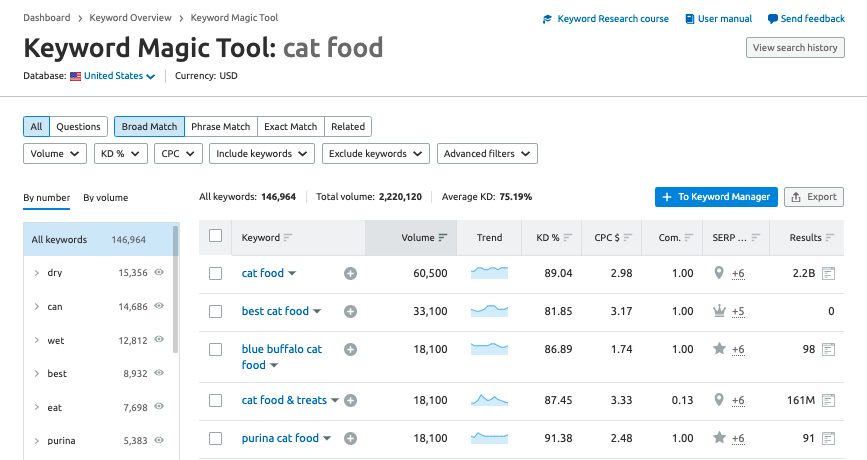Viewport: 867px width, 460px height.
Task: Open United States database dropdown
Action: click(x=119, y=76)
